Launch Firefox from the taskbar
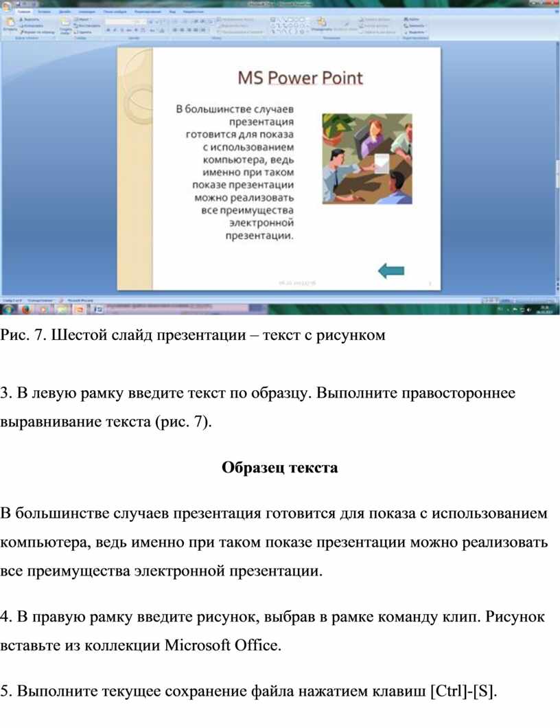This screenshot has height=728, width=560. [26, 309]
